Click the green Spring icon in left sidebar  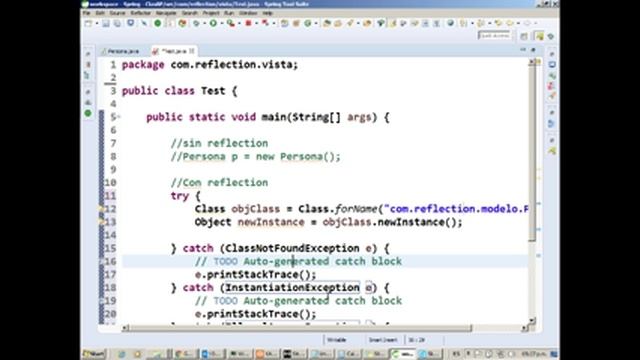coord(88,113)
